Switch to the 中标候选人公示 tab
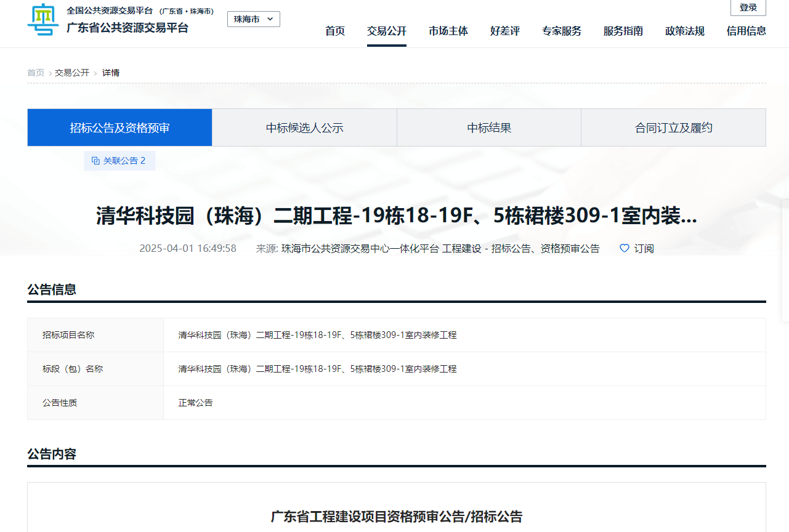Viewport: 789px width, 532px height. (x=304, y=127)
